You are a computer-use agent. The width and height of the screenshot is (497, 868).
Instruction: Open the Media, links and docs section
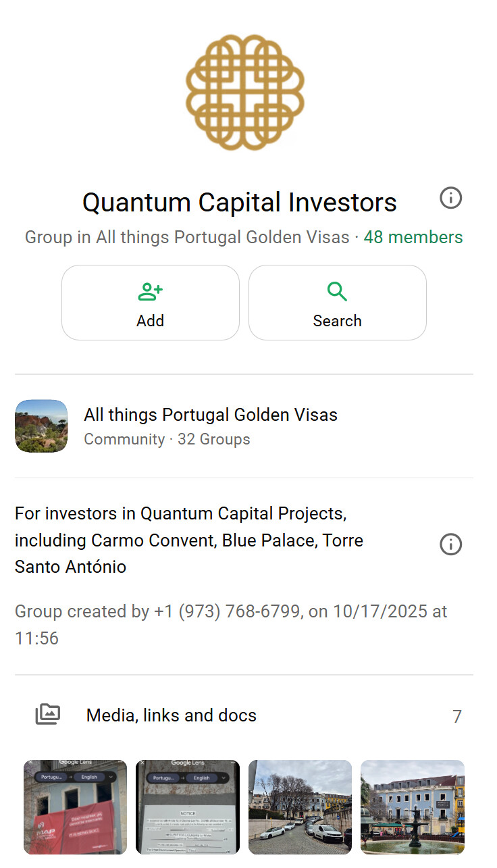tap(172, 715)
